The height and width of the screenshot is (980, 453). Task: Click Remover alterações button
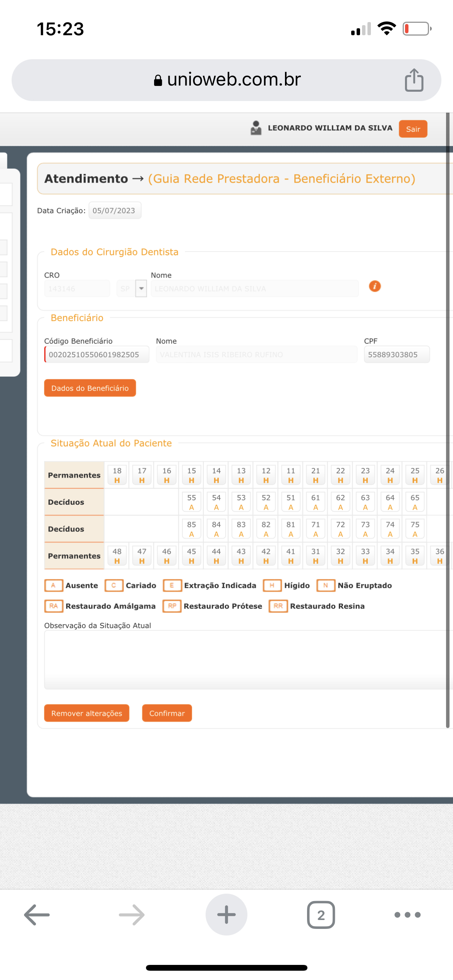(x=87, y=713)
